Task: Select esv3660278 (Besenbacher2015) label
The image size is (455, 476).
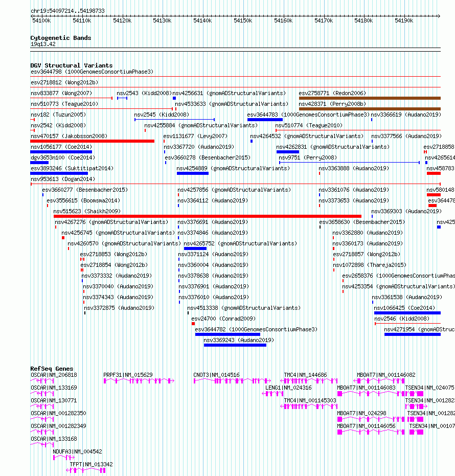Action: tap(208, 158)
